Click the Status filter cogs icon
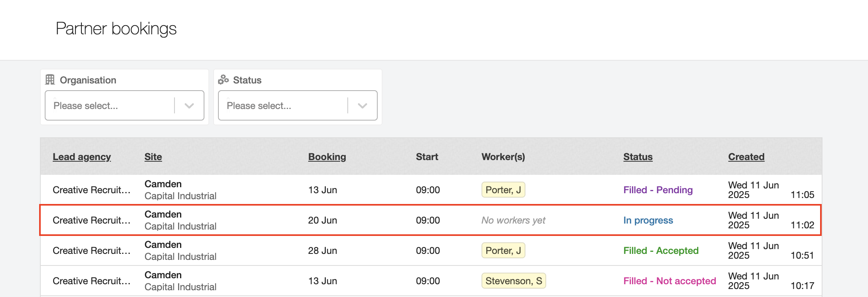The width and height of the screenshot is (868, 297). [x=223, y=80]
